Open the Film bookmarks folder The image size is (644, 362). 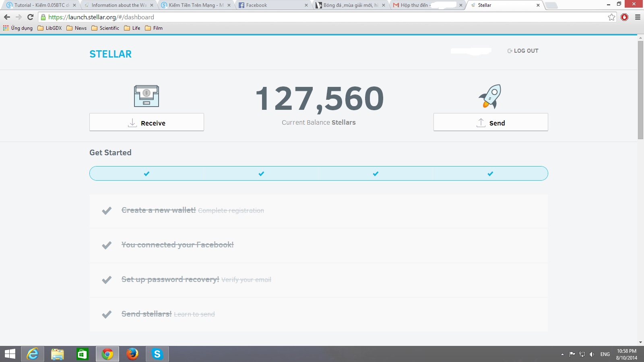tap(154, 28)
